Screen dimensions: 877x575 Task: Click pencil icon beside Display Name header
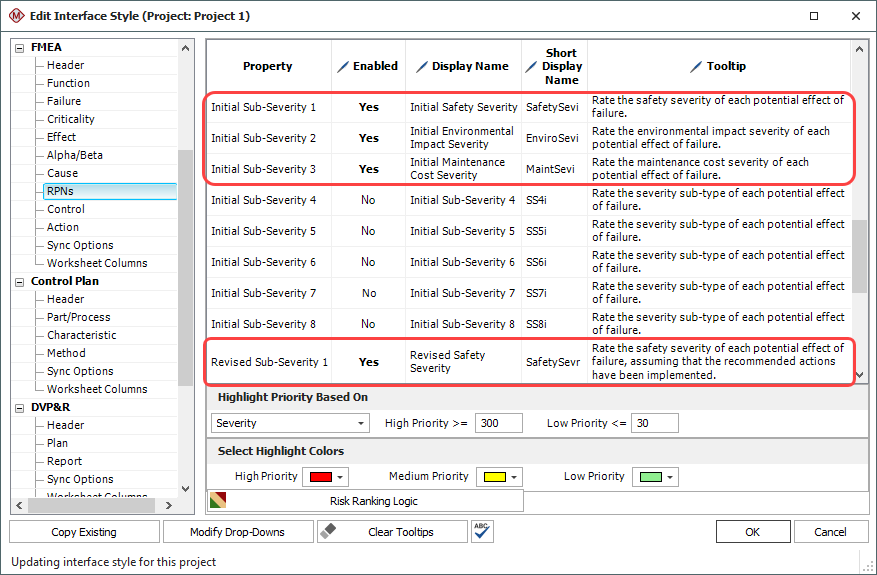pos(422,66)
